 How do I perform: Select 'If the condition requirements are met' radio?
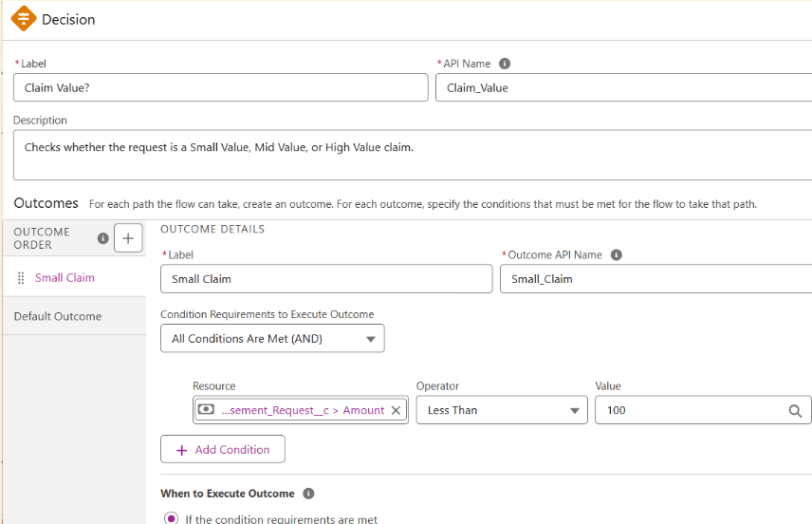pyautogui.click(x=172, y=518)
